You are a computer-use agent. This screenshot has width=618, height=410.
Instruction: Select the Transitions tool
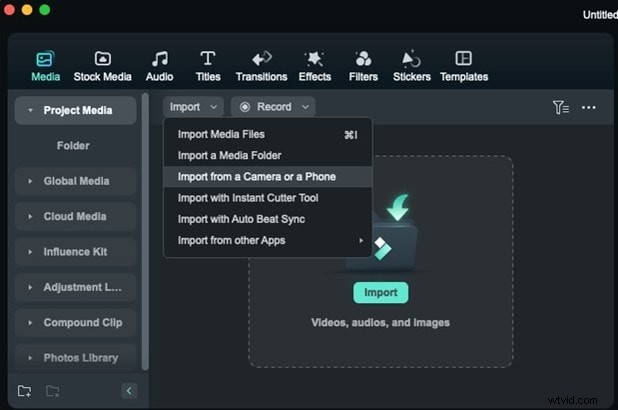[261, 60]
